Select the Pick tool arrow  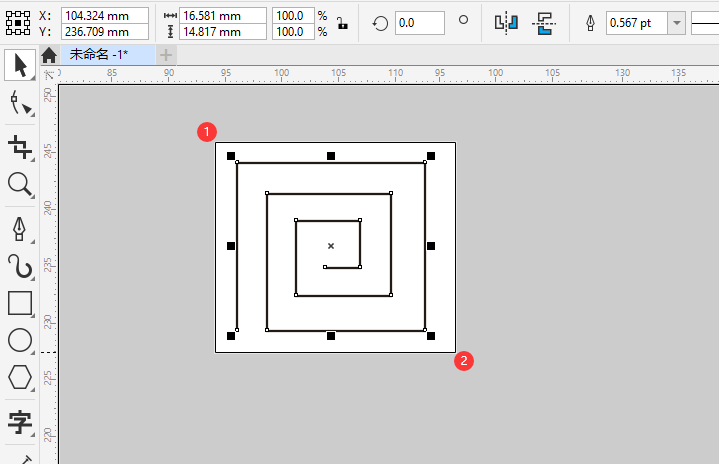[x=20, y=65]
